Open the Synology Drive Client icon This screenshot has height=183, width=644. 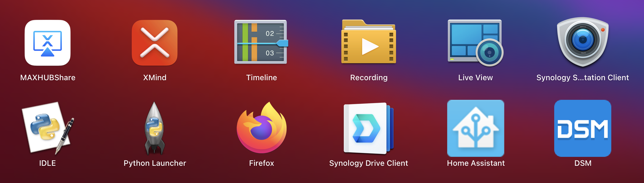tap(369, 128)
